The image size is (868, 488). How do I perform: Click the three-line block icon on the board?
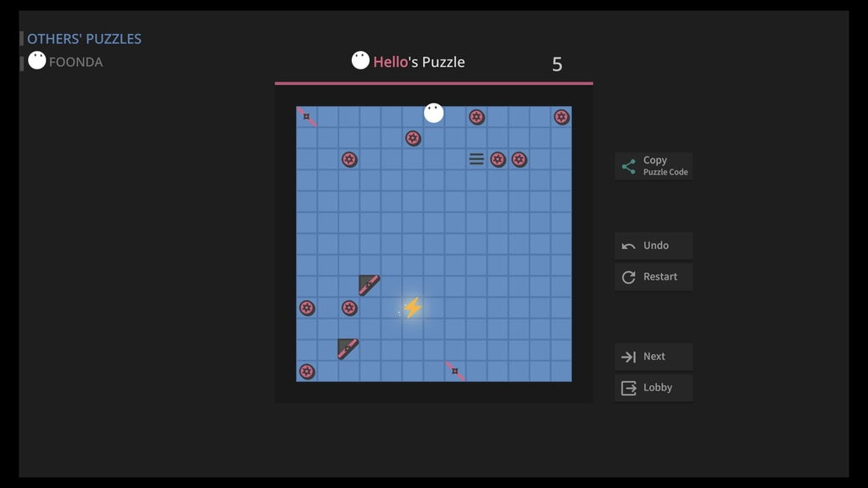[x=476, y=159]
